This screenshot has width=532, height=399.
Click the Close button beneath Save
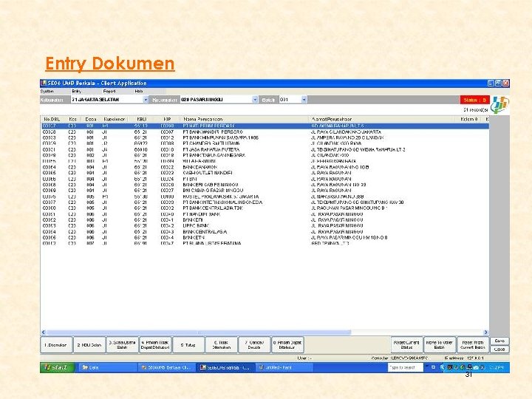click(499, 349)
